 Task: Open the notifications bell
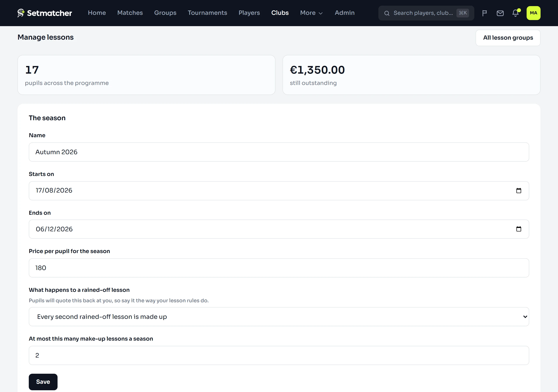(x=515, y=13)
